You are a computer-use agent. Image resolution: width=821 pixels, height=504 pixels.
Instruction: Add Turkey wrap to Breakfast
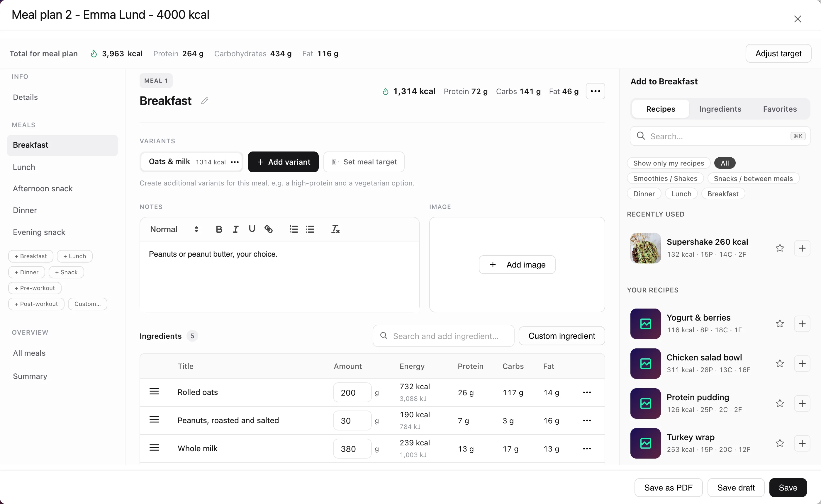point(802,443)
